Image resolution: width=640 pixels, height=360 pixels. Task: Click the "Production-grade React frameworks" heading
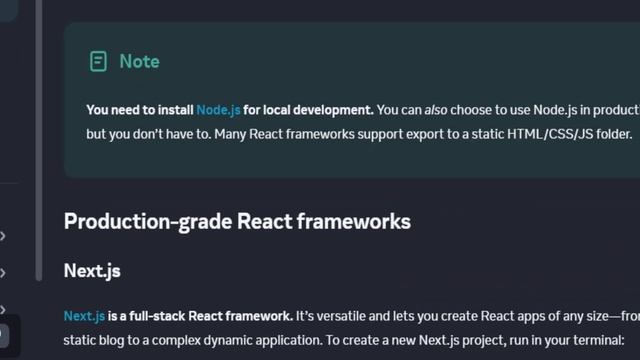coord(237,222)
